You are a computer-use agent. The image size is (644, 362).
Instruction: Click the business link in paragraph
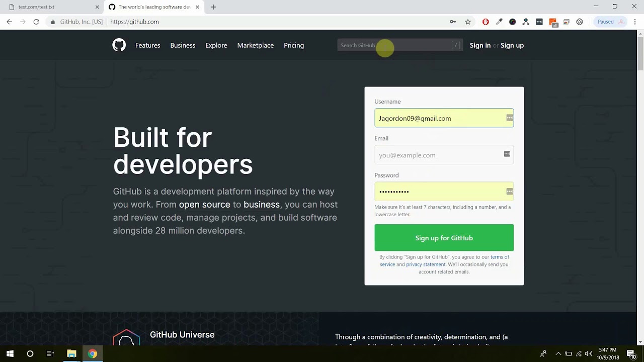point(262,205)
